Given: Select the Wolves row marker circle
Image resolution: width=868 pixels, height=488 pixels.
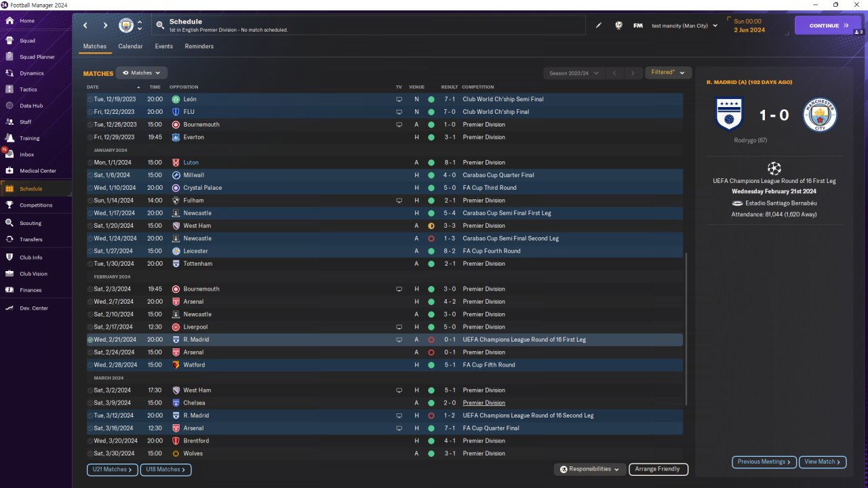Looking at the screenshot, I should click(x=90, y=453).
